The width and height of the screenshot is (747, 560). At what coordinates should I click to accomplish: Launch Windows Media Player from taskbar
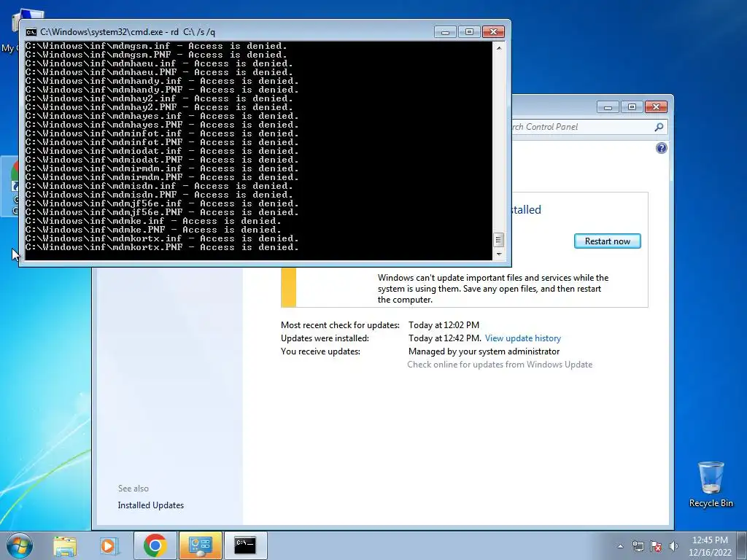coord(109,545)
